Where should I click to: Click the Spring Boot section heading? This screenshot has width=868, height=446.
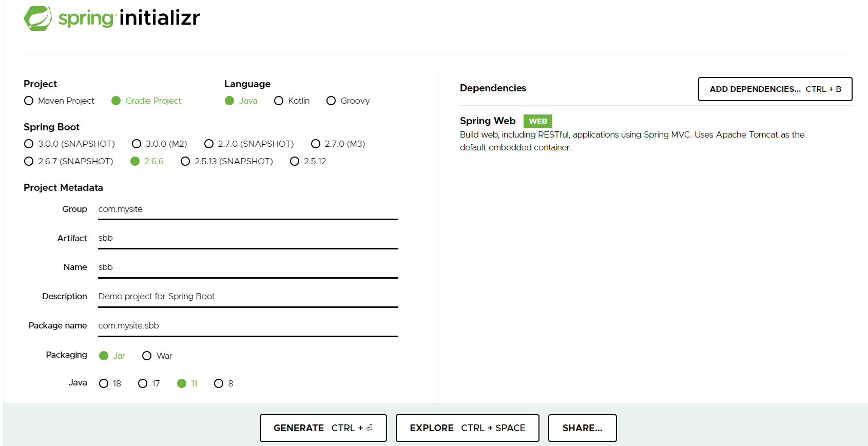[51, 127]
